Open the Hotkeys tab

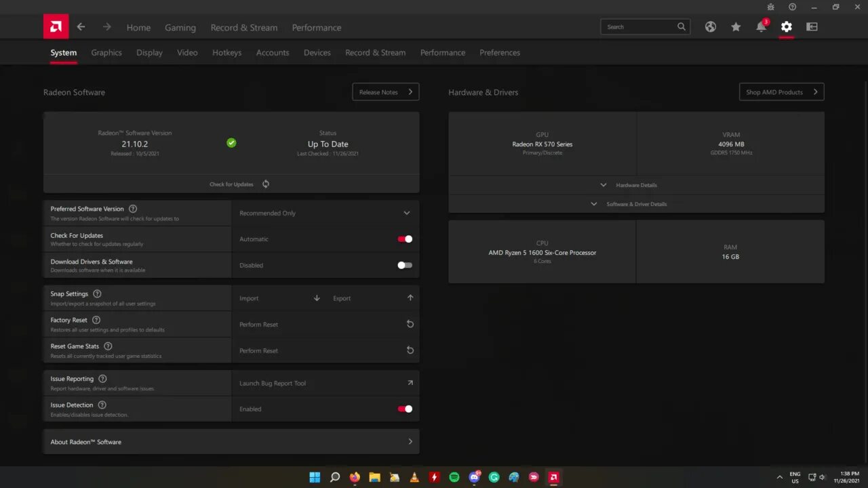[226, 53]
